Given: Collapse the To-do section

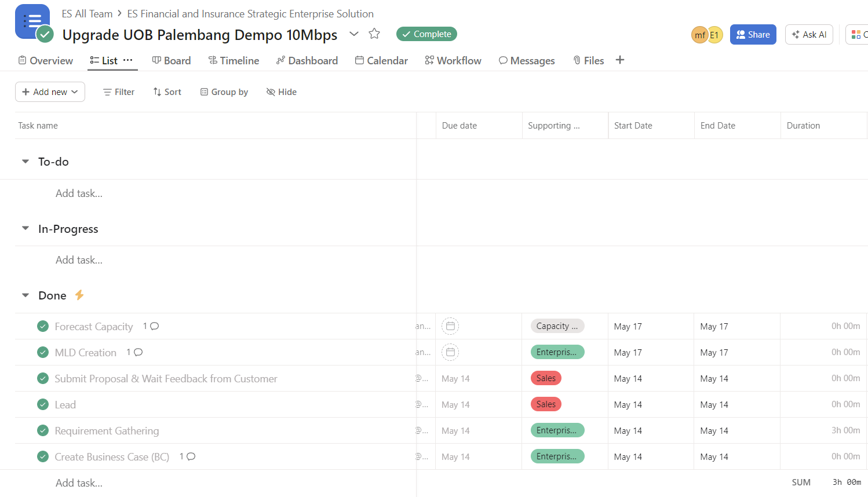Looking at the screenshot, I should pos(25,162).
